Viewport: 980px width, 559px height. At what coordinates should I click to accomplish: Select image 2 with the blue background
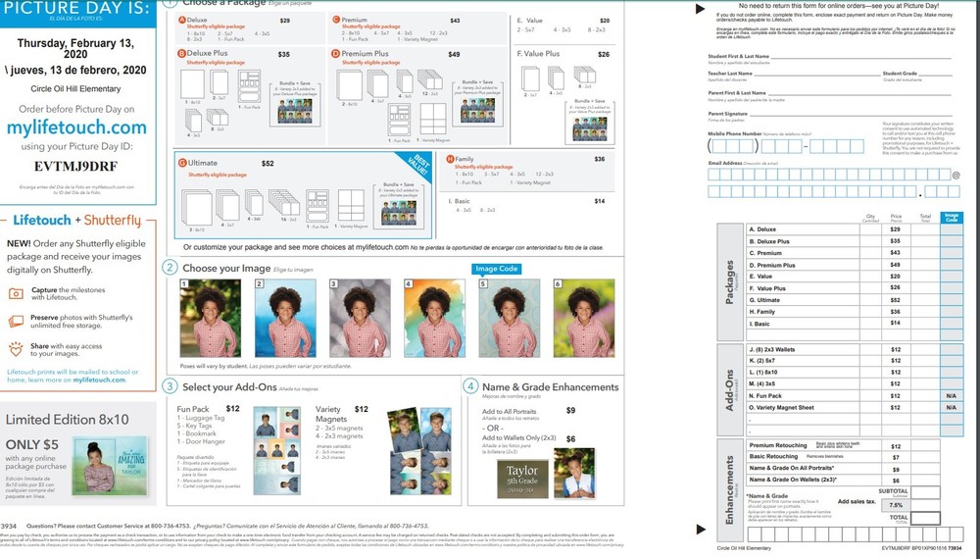coord(285,319)
